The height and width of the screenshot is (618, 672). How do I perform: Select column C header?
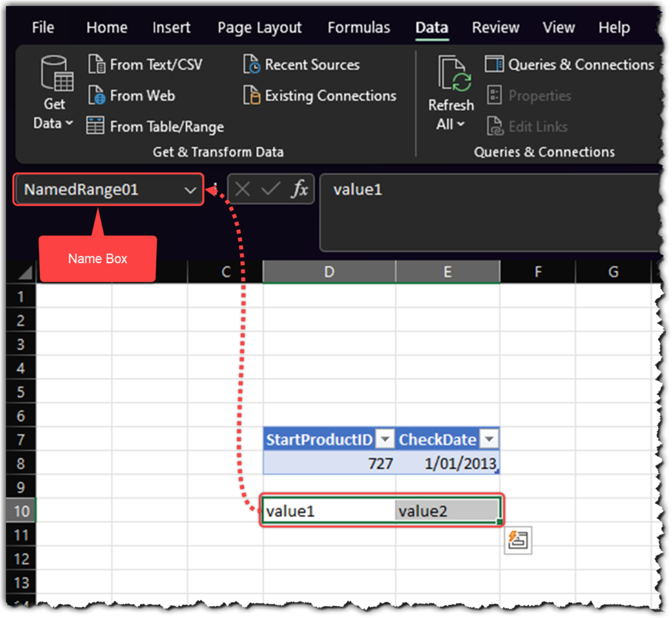pos(226,272)
